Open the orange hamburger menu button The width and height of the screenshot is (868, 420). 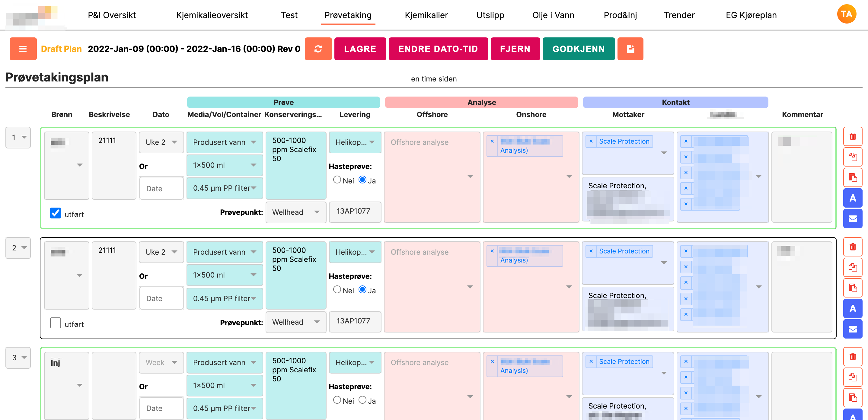(x=23, y=49)
